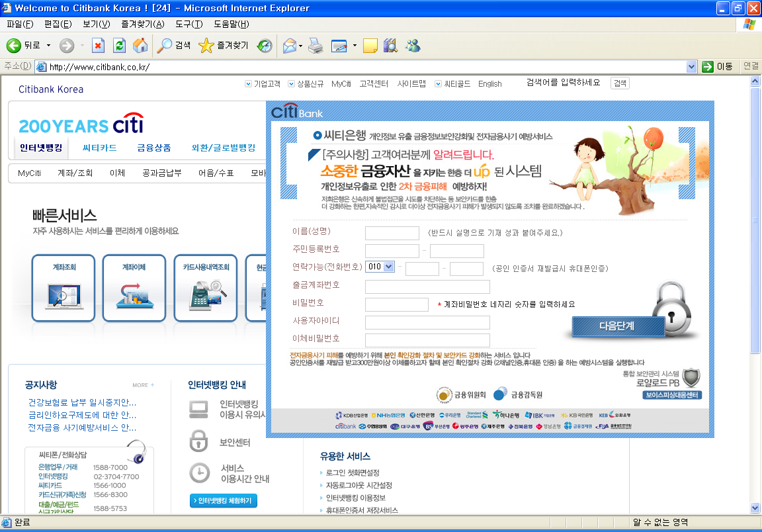Expand the address bar URL dropdown
762x532 pixels.
pos(691,67)
